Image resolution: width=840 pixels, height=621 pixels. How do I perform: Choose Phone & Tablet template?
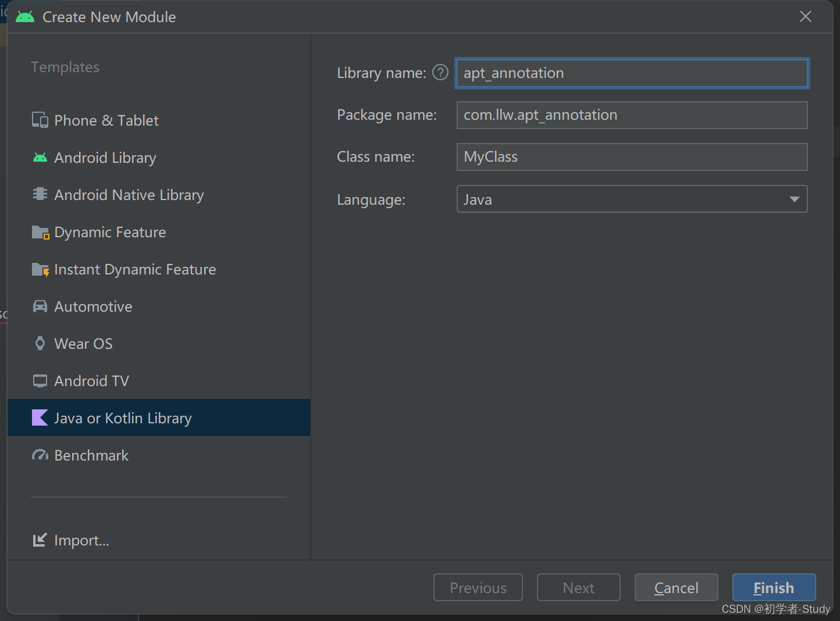[159, 120]
